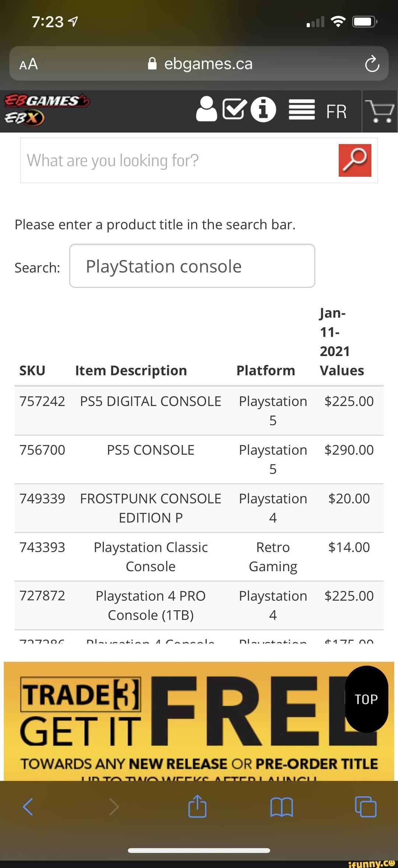Image resolution: width=398 pixels, height=868 pixels.
Task: Open the hamburger menu
Action: point(301,110)
